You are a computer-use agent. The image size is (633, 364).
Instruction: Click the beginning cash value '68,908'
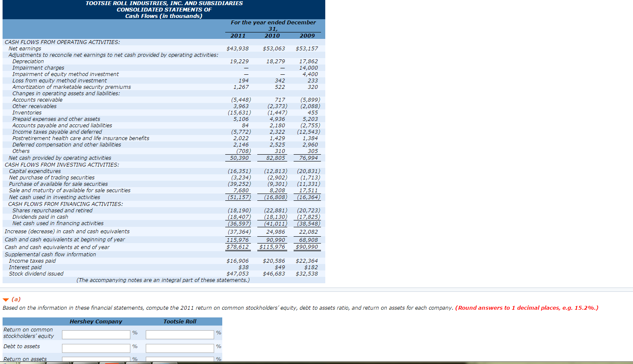pos(308,240)
